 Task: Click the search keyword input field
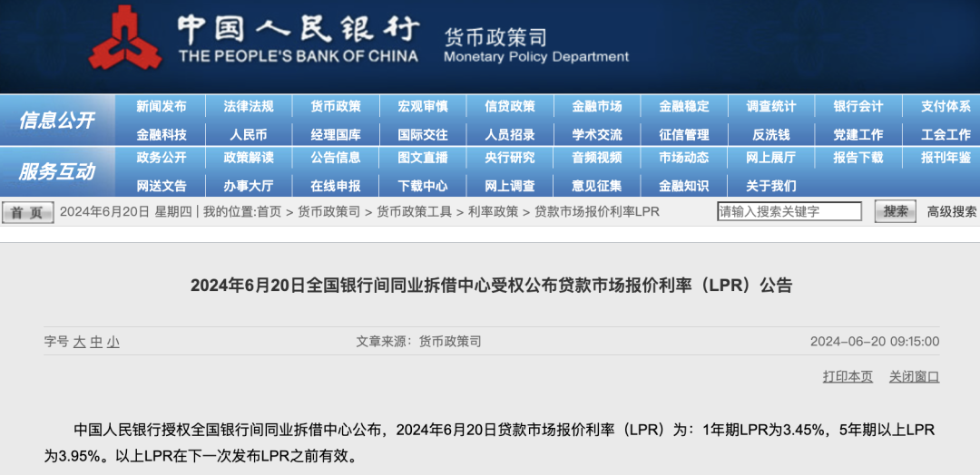789,211
